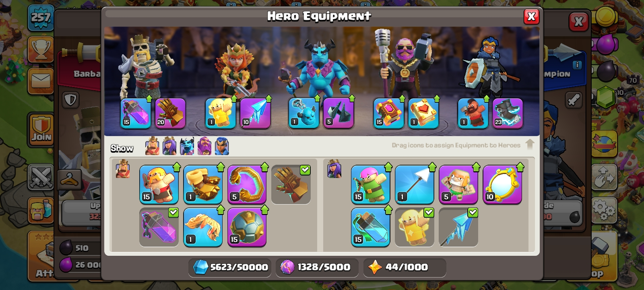Show Royal Champion equipment filter

coord(222,146)
